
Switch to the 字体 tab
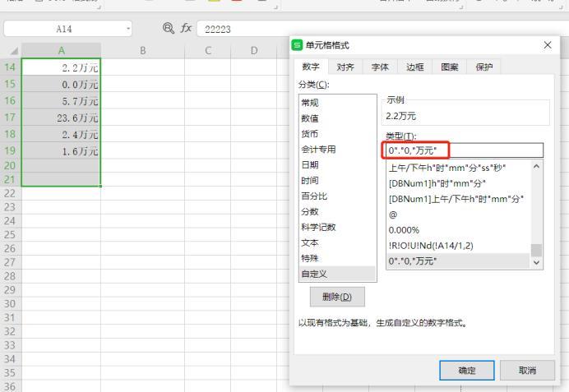(379, 67)
